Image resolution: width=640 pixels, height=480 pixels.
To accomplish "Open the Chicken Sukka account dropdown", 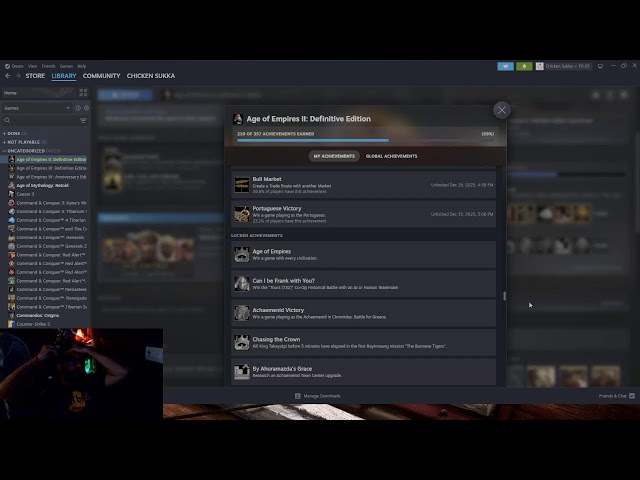I will click(563, 66).
